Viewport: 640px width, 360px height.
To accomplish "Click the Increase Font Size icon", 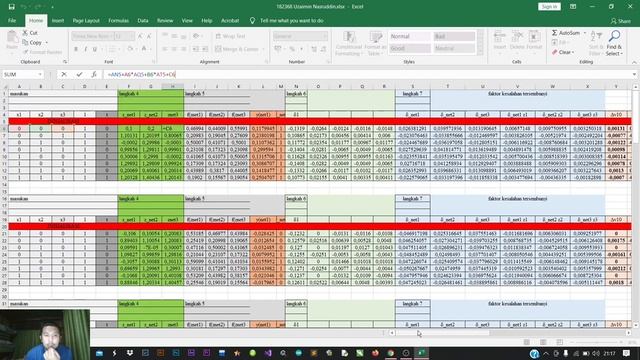I will coord(140,36).
